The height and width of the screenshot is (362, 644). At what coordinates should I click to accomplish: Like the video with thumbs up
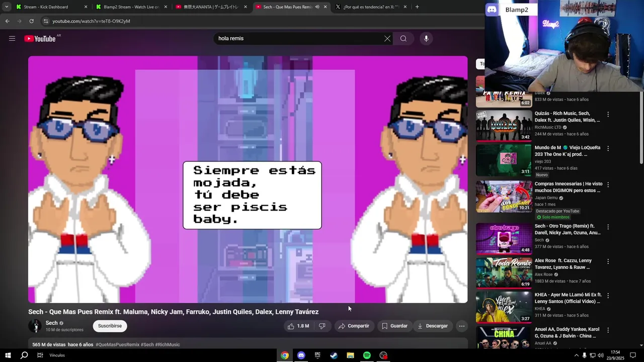(298, 326)
